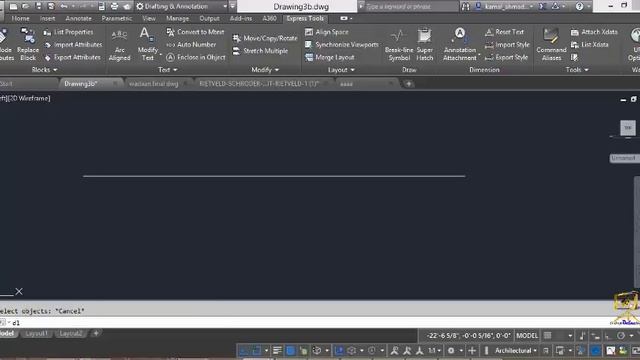Click Auto Number
Screen dimensions: 640x360
191,44
